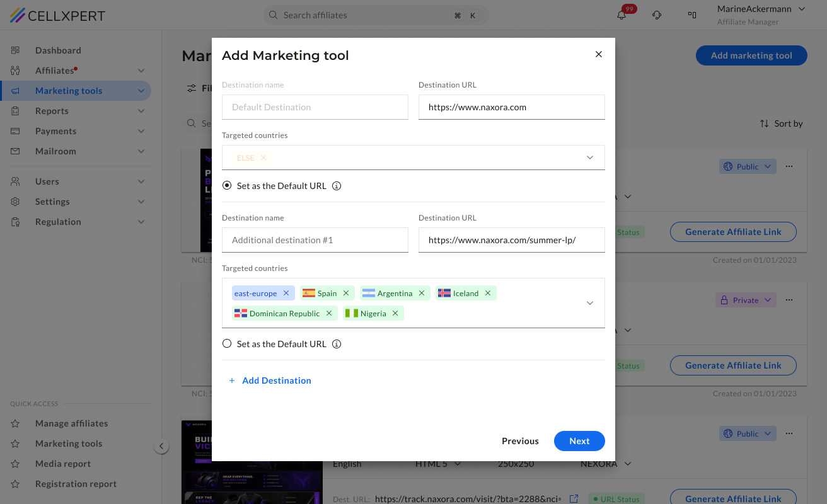Remove the east-europe tag

(286, 293)
